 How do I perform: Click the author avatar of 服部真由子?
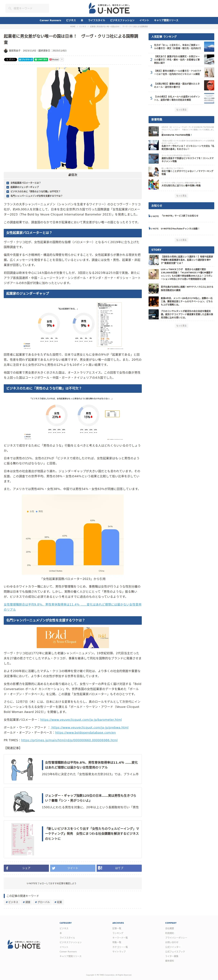coord(6,51)
